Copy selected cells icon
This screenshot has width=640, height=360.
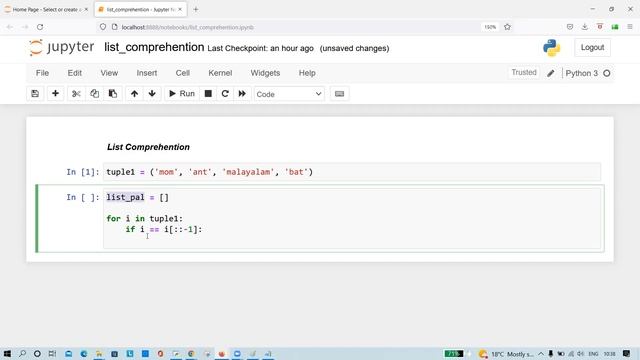pos(94,94)
